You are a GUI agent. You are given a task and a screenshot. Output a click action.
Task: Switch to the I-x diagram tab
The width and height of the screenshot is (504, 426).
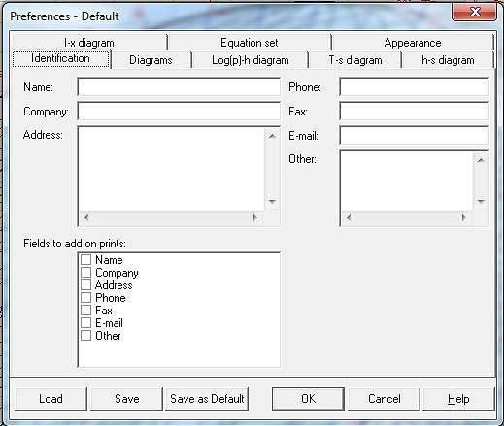[89, 43]
